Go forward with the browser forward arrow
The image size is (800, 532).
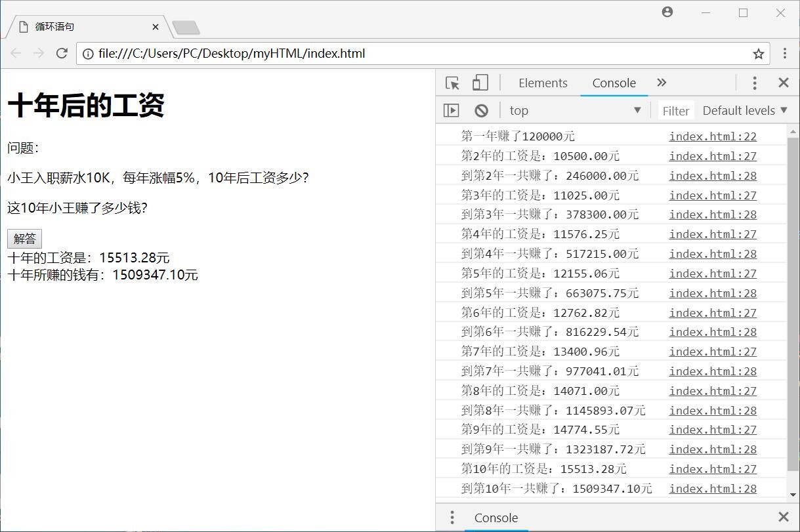pos(39,53)
